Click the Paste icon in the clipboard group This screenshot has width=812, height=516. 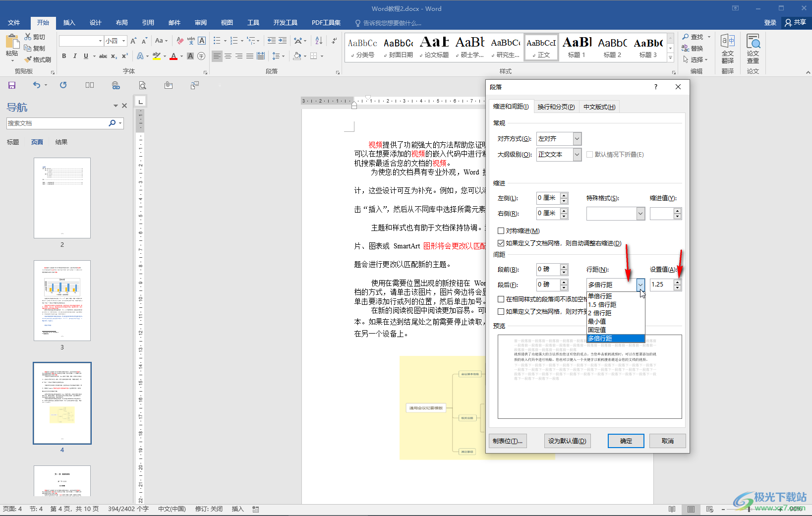coord(12,42)
